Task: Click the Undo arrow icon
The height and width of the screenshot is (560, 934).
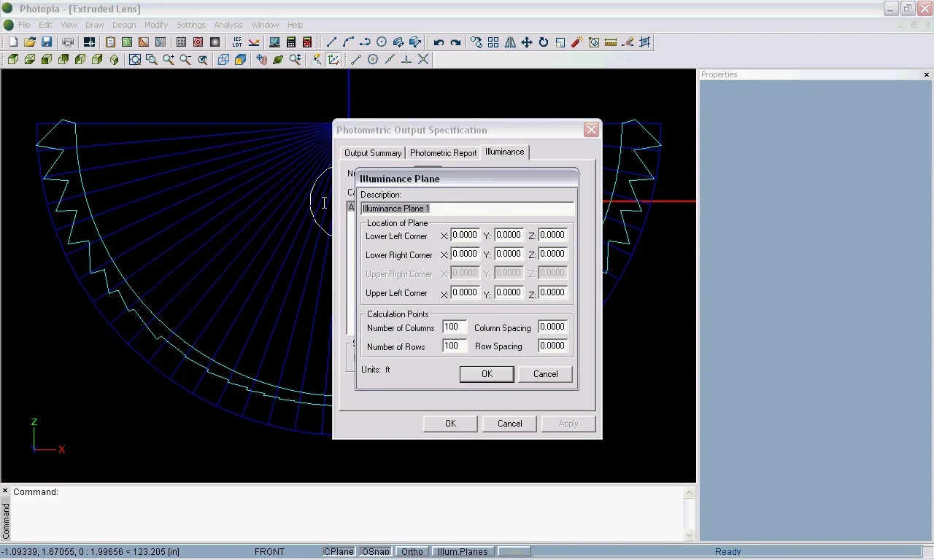Action: click(x=439, y=42)
